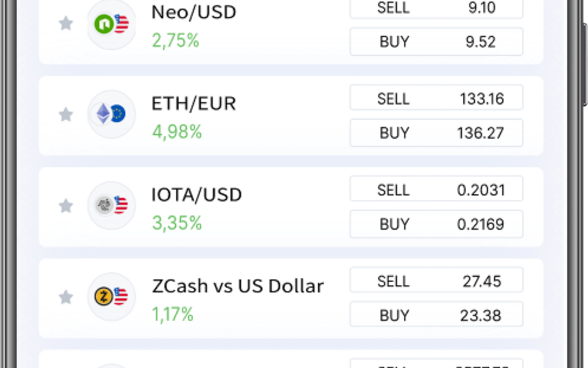Open the ZCash vs US Dollar icon
This screenshot has width=588, height=368.
[x=111, y=297]
